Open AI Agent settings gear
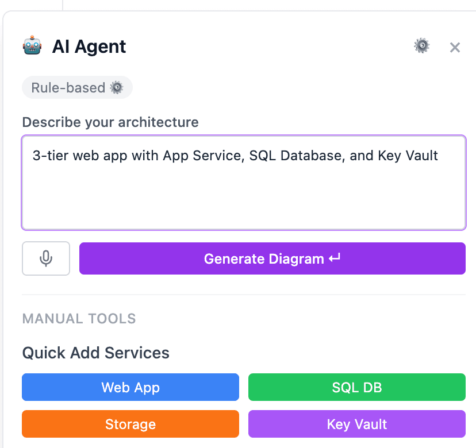Screen dimensions: 476x448 [x=422, y=46]
